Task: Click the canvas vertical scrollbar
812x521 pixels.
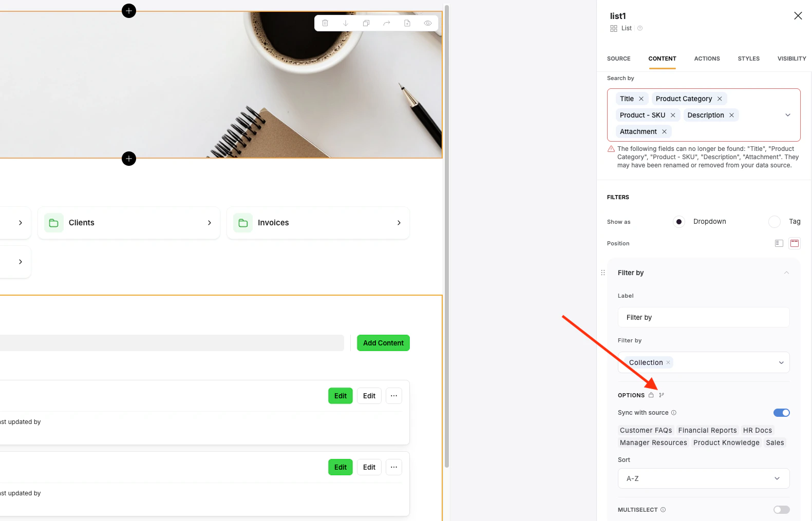Action: coord(447,236)
